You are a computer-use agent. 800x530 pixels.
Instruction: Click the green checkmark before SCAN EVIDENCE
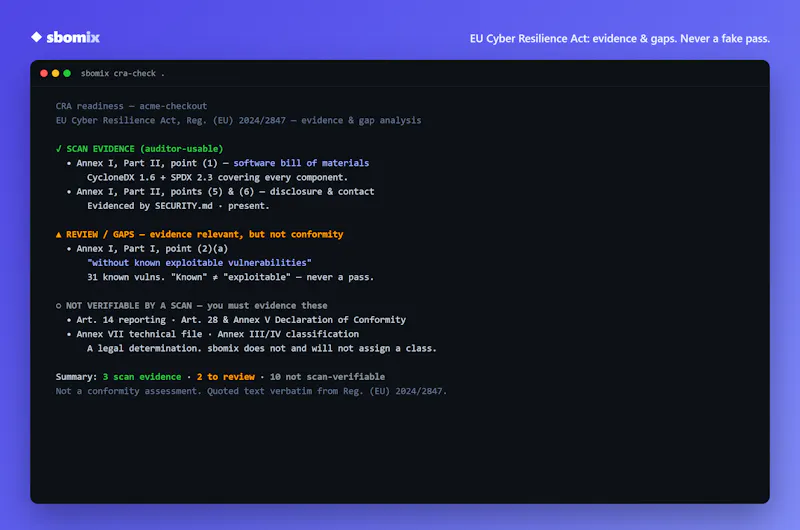click(x=59, y=149)
